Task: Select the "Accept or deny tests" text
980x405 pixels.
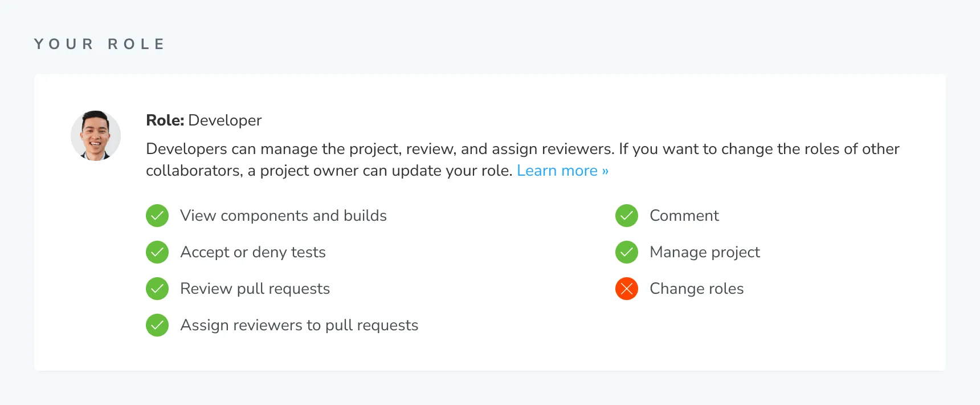Action: point(253,252)
